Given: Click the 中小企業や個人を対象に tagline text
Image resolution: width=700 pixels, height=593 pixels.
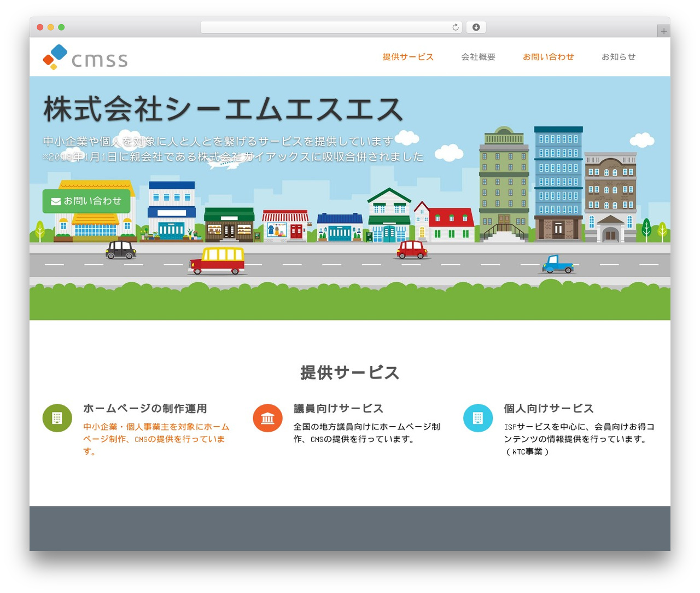Looking at the screenshot, I should (x=218, y=142).
